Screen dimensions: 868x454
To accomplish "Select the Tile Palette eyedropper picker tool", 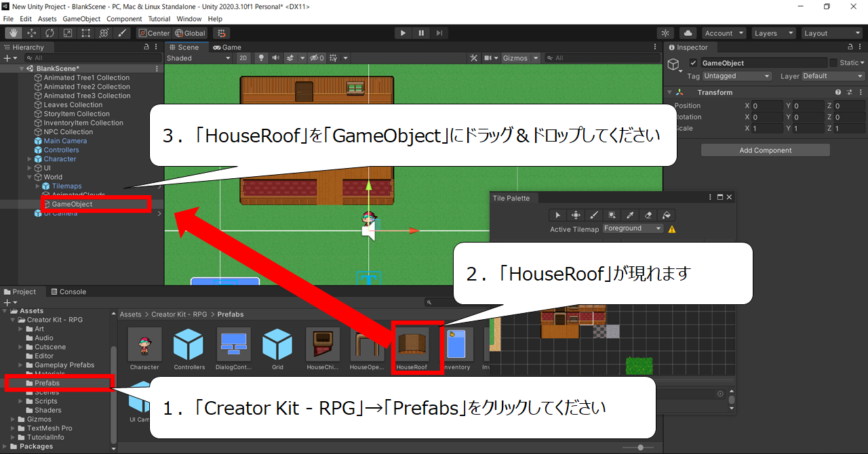I will click(x=631, y=215).
